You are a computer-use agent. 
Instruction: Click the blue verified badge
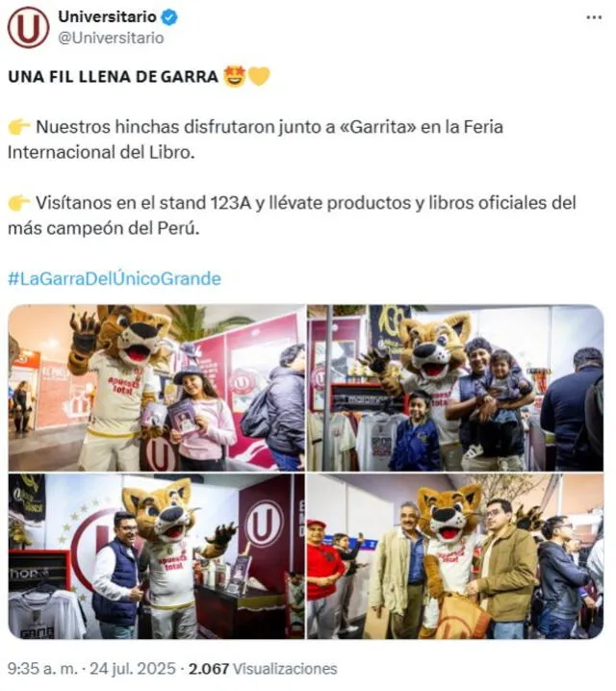pos(169,17)
